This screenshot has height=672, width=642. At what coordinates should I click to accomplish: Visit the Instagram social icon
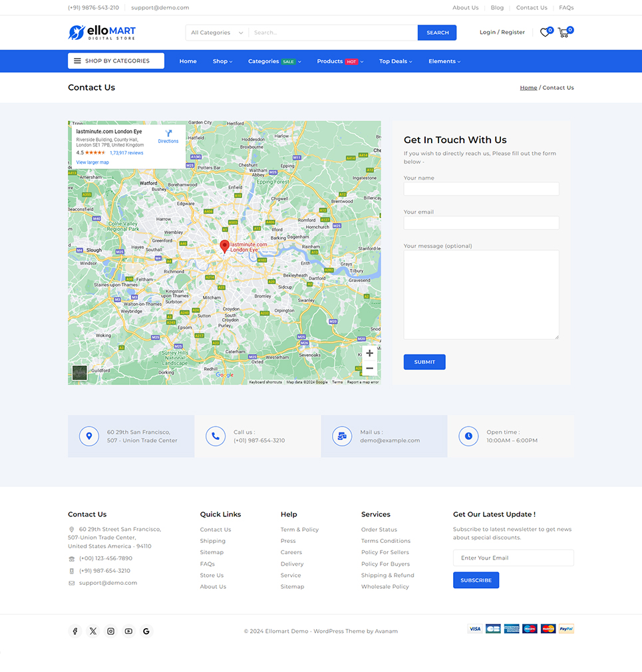(111, 631)
